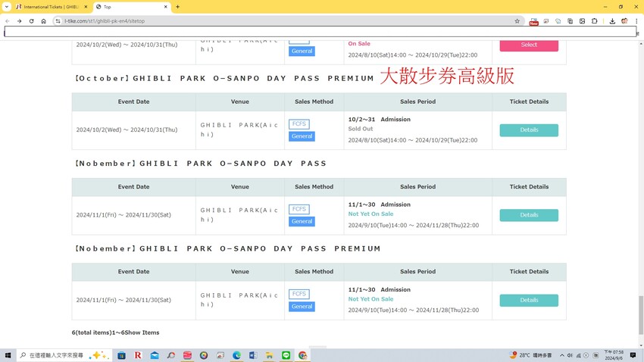Open Microsoft Word from taskbar

point(253,355)
